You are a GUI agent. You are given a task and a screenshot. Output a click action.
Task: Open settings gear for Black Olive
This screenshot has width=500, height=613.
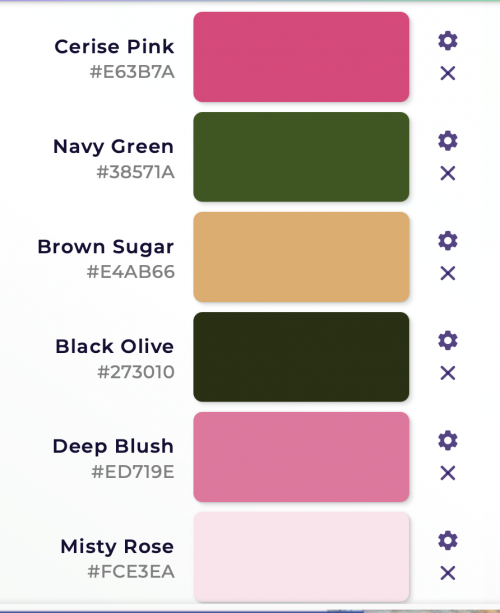pyautogui.click(x=448, y=341)
